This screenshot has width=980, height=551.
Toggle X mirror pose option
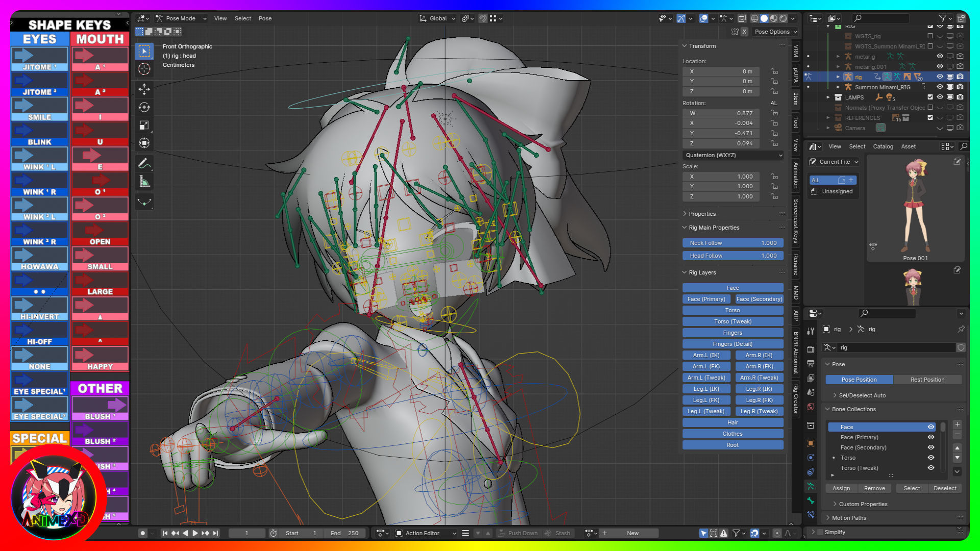click(744, 32)
